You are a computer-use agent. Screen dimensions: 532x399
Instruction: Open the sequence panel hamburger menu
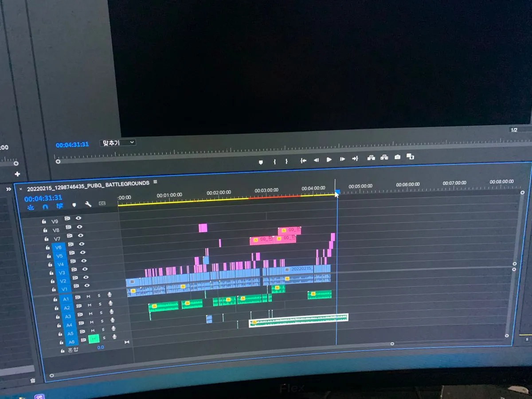pyautogui.click(x=155, y=182)
